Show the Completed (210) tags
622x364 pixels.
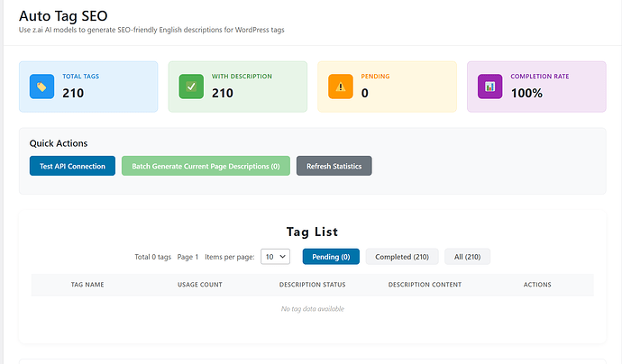(402, 257)
